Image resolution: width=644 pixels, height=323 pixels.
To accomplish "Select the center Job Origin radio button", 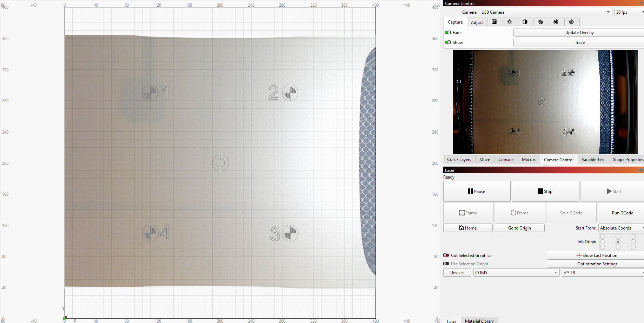I will 618,242.
